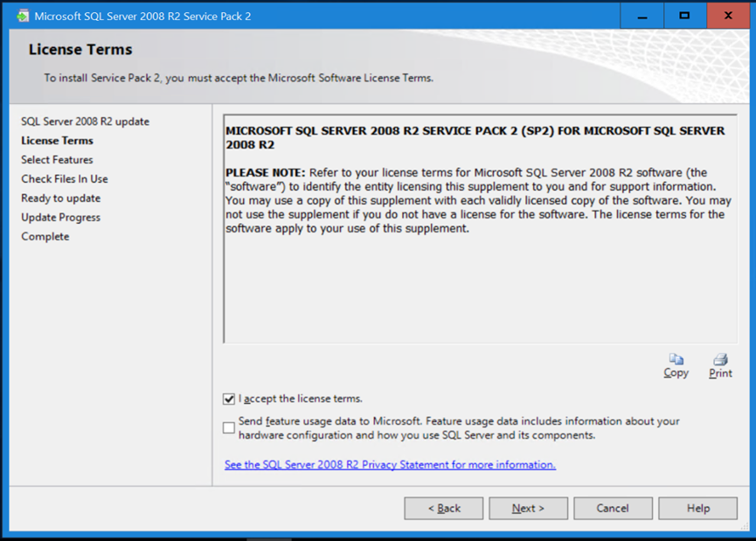Select the 'Complete' step in sidebar
The image size is (756, 541).
[x=45, y=237]
